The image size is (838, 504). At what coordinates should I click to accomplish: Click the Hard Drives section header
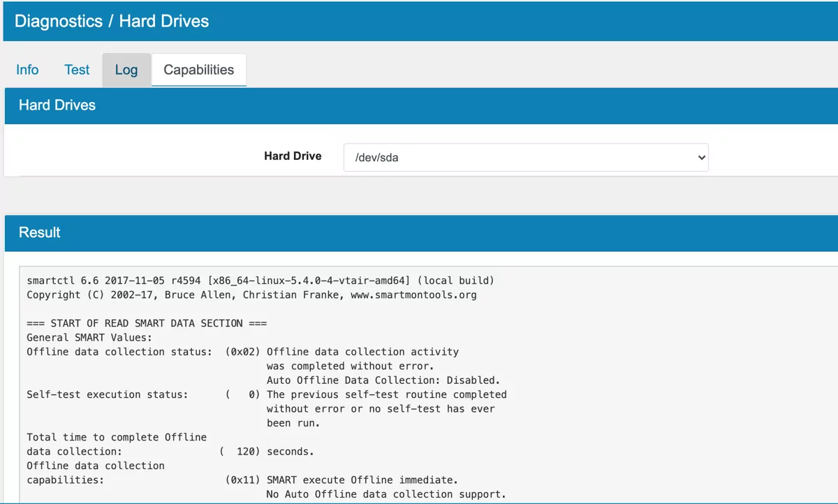(x=57, y=105)
